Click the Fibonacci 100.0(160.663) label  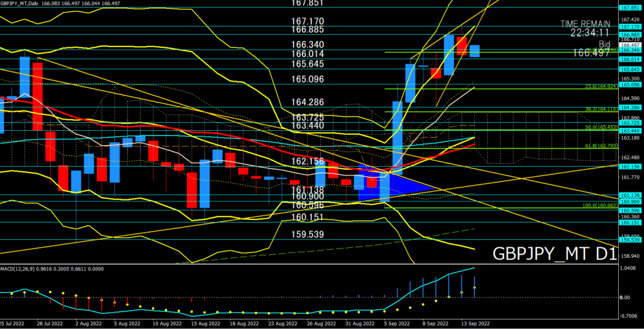tap(601, 205)
